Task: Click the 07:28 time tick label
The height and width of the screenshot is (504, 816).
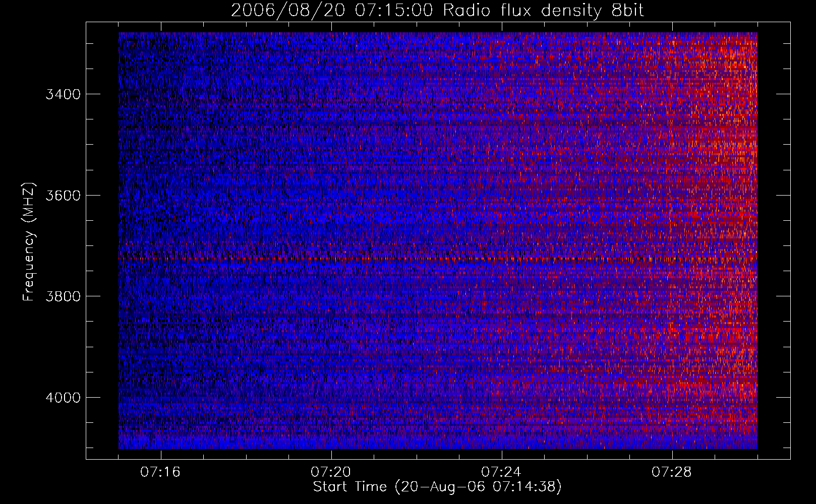Action: 672,472
